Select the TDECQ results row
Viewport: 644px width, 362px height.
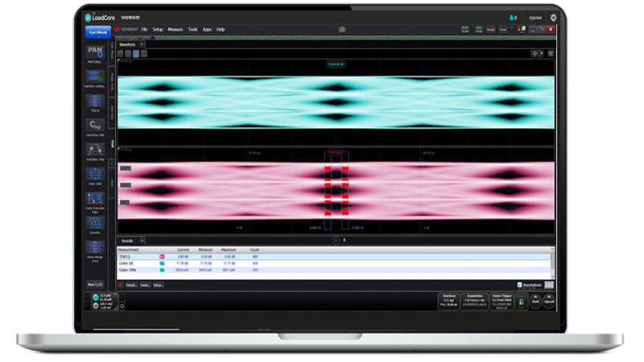[333, 257]
